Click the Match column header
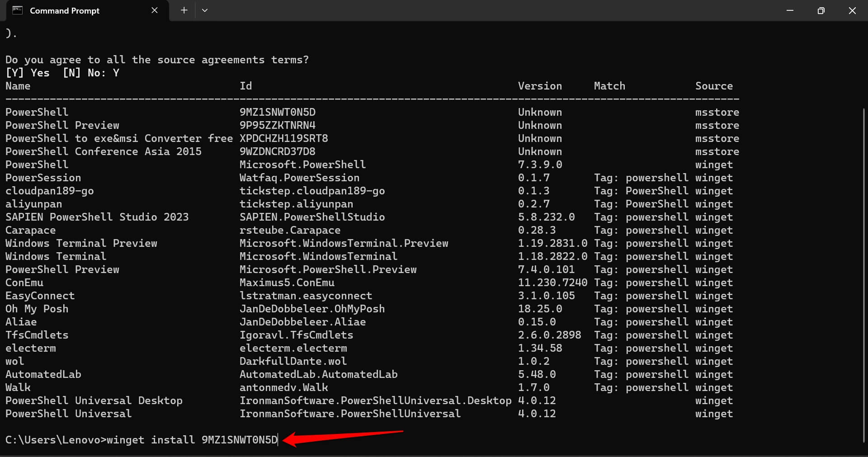Viewport: 868px width, 457px height. [609, 85]
